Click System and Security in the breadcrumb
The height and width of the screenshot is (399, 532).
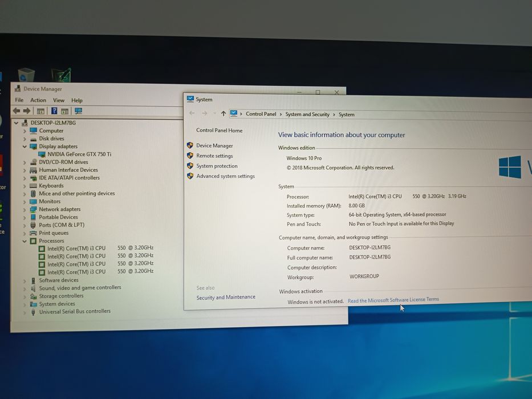307,115
